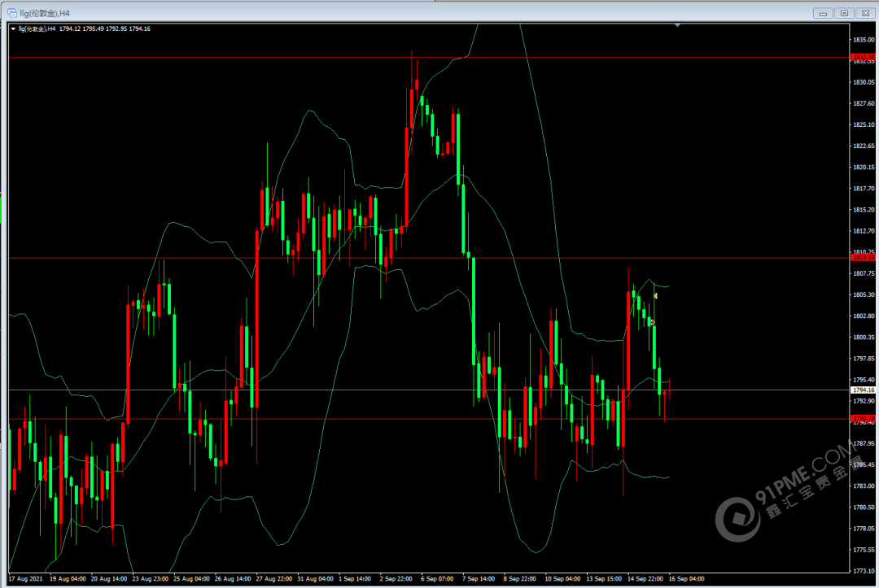The width and height of the screenshot is (879, 588).
Task: Click the 27 Aug 22:00 time label
Action: (274, 579)
